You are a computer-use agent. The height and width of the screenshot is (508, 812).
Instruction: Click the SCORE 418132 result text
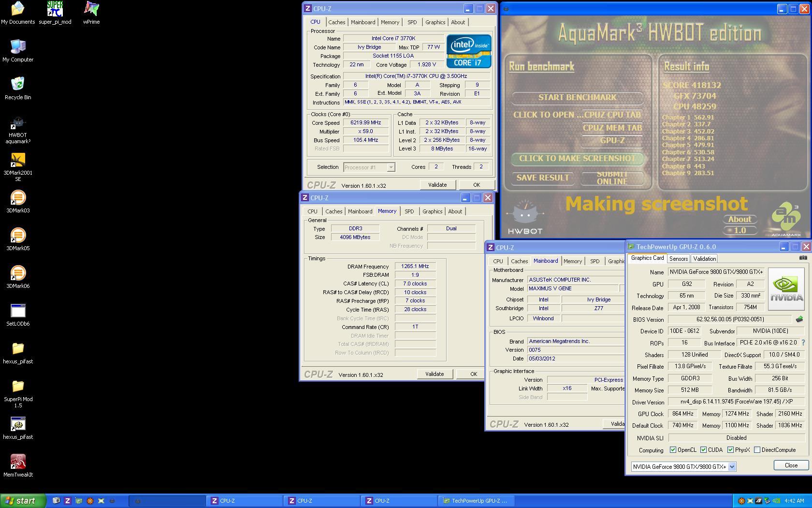tap(692, 85)
